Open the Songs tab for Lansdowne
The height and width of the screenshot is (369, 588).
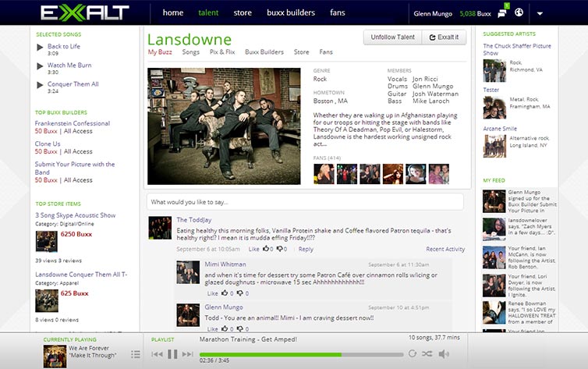[x=190, y=52]
